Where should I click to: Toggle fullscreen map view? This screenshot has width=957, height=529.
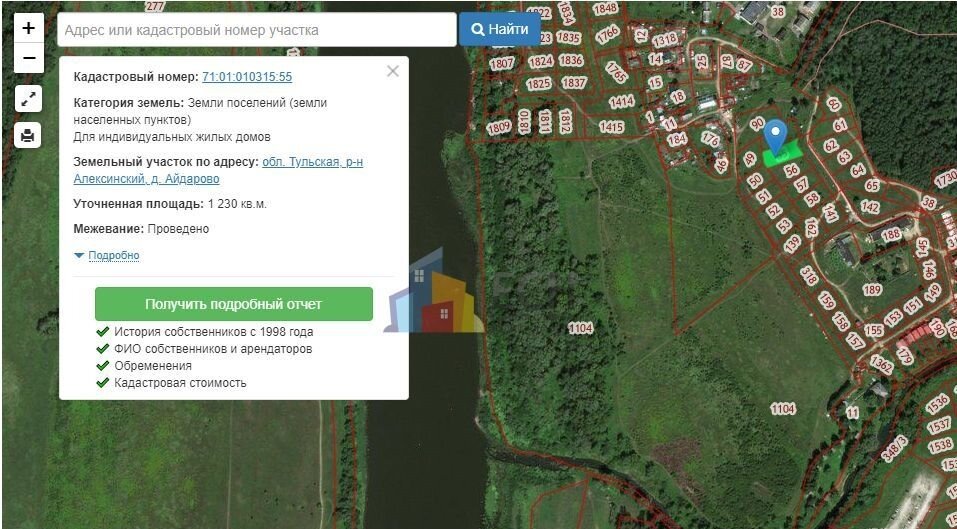[x=29, y=99]
